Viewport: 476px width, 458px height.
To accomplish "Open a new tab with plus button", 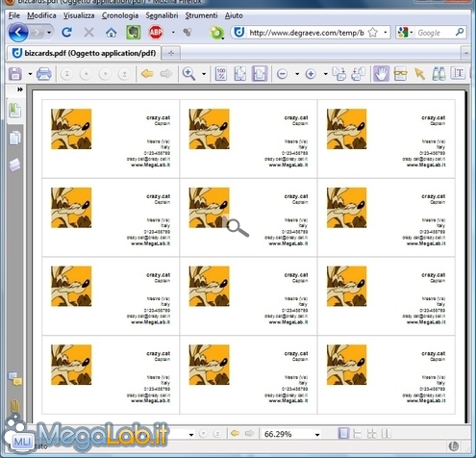I will point(171,53).
